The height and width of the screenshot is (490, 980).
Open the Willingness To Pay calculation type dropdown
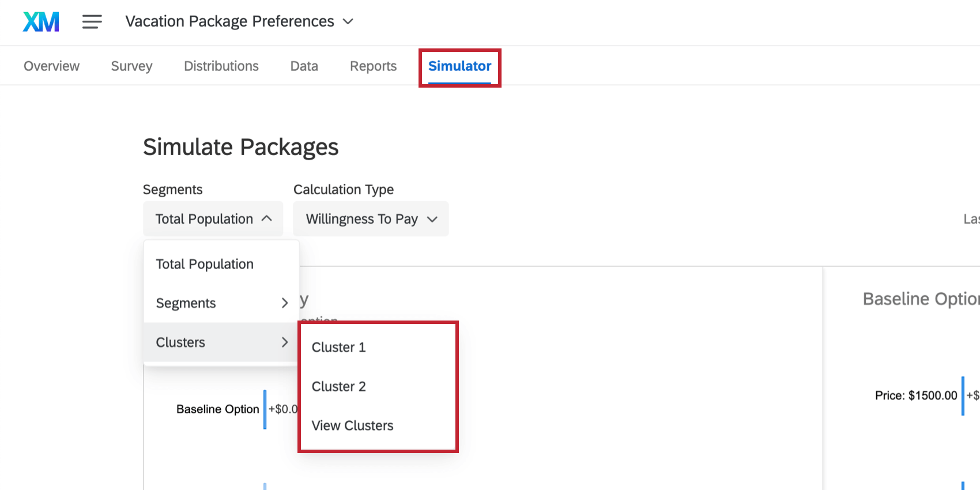(x=370, y=218)
